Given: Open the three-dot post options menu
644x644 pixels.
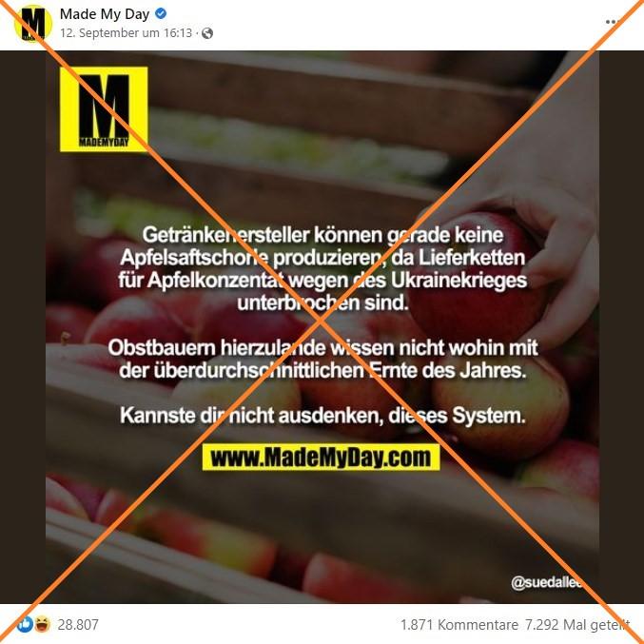Looking at the screenshot, I should point(613,22).
